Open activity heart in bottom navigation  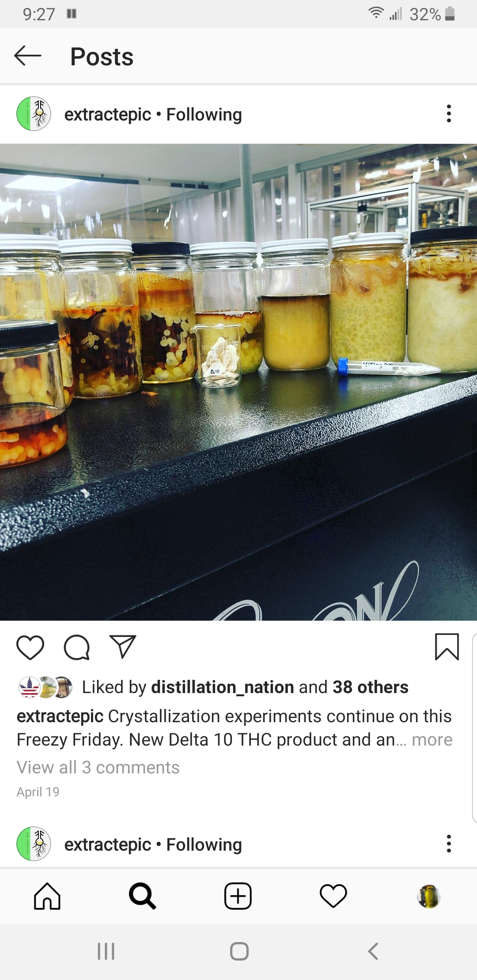pos(333,896)
